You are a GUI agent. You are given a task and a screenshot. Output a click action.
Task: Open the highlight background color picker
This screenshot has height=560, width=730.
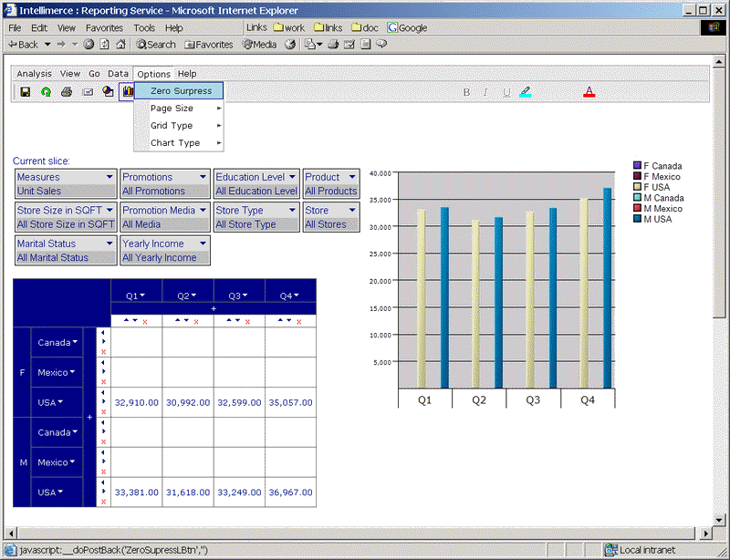coord(526,92)
